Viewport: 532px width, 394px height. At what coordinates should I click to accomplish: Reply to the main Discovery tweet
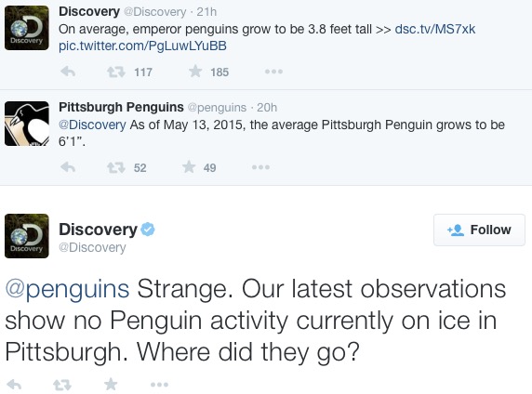coord(14,385)
